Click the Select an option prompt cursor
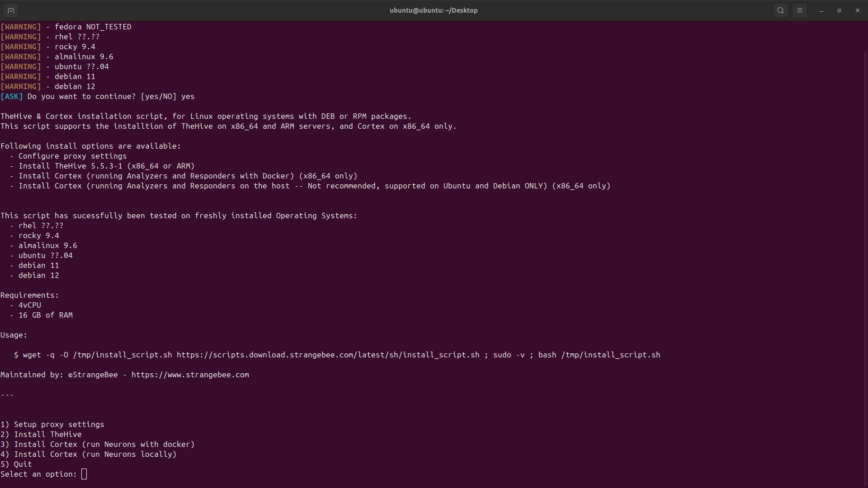Viewport: 868px width, 488px height. point(84,474)
